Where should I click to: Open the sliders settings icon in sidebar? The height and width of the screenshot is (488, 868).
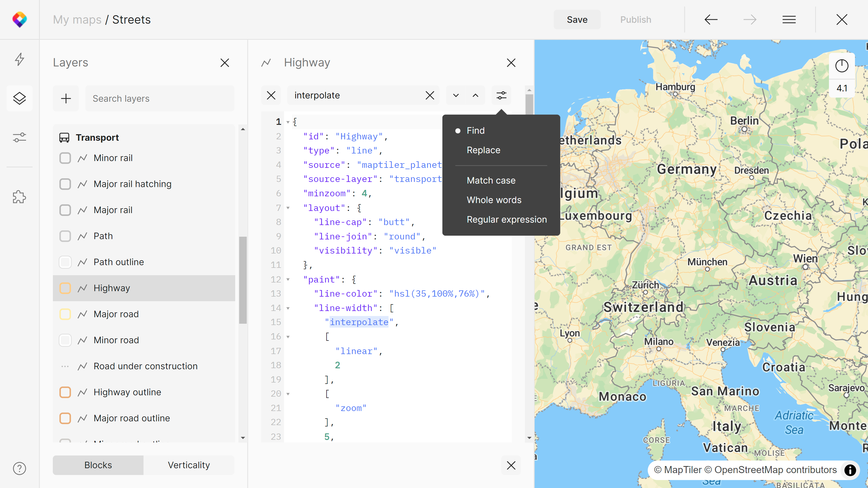pyautogui.click(x=20, y=137)
